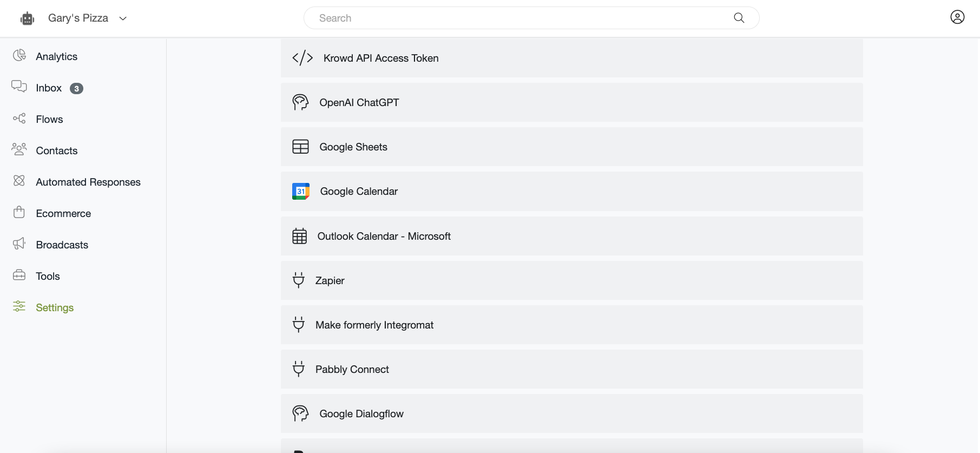Click the Krowd API code brackets icon
The height and width of the screenshot is (453, 980).
point(302,58)
